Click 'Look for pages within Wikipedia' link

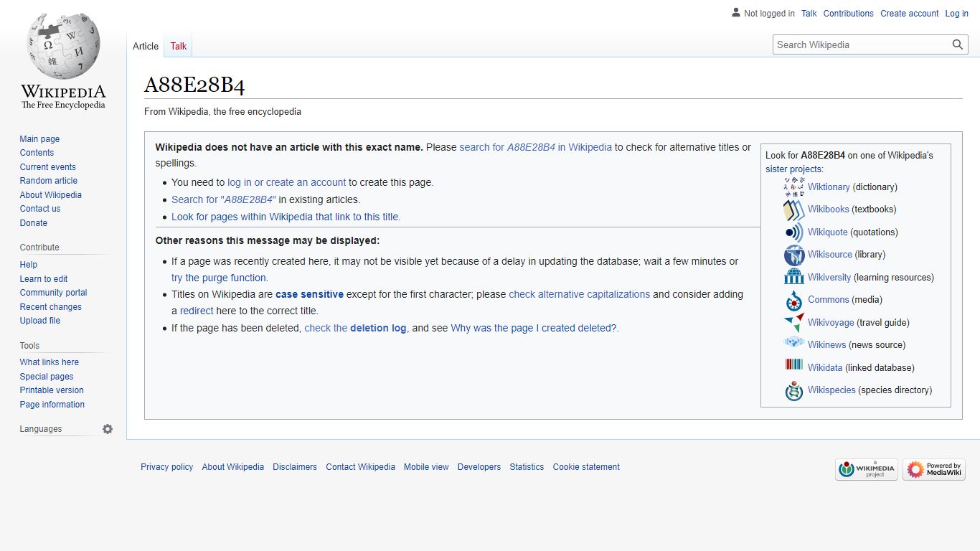pos(286,217)
